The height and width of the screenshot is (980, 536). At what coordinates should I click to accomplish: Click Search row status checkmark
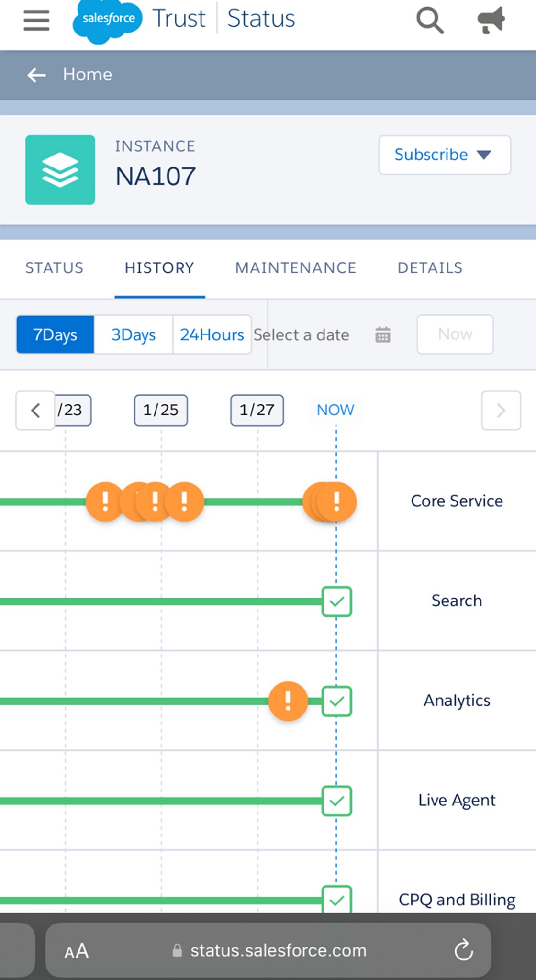[x=337, y=601]
